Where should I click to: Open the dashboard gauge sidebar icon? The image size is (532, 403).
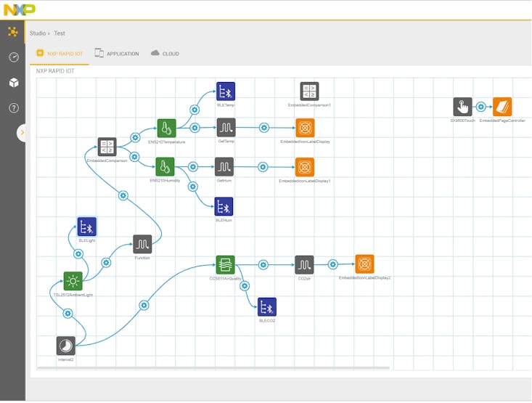point(14,57)
